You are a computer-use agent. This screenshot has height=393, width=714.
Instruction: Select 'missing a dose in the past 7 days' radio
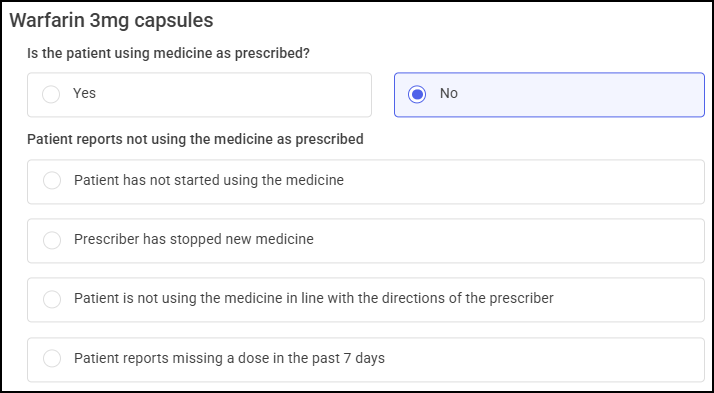[x=52, y=358]
